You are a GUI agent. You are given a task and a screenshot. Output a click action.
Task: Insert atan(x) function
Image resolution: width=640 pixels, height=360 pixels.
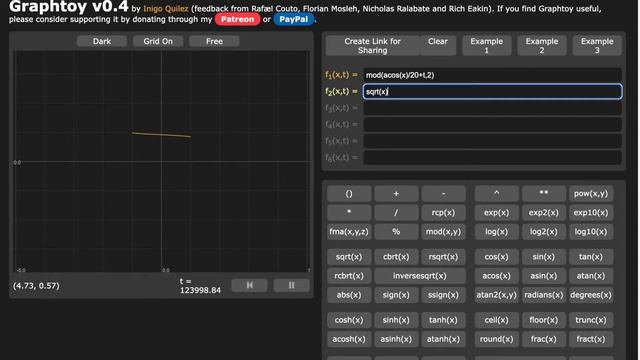coord(591,276)
